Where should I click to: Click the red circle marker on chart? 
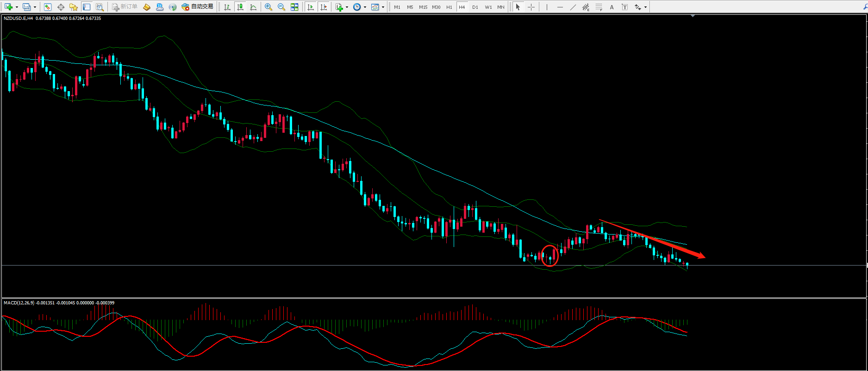point(550,256)
